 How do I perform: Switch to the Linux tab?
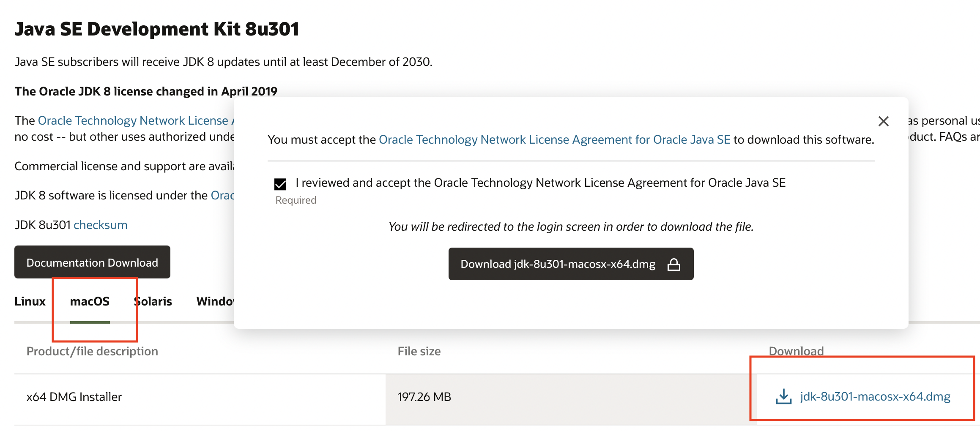pos(30,301)
